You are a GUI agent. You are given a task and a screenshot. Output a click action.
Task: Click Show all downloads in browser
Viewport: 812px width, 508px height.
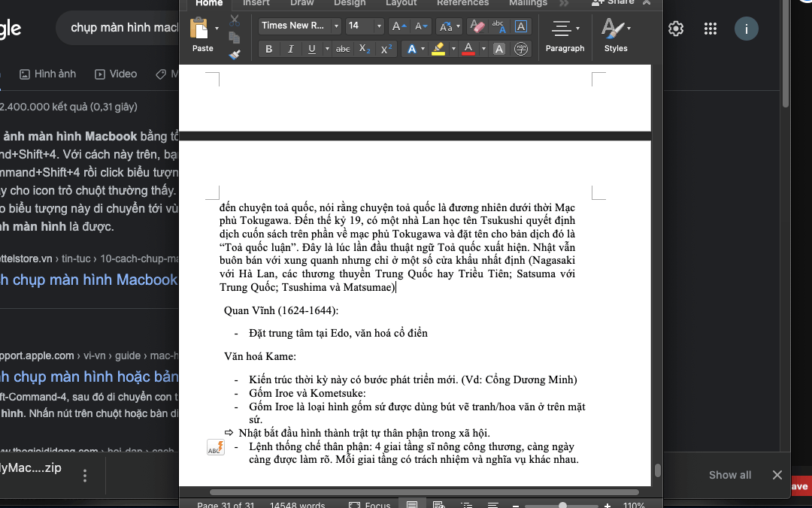729,475
